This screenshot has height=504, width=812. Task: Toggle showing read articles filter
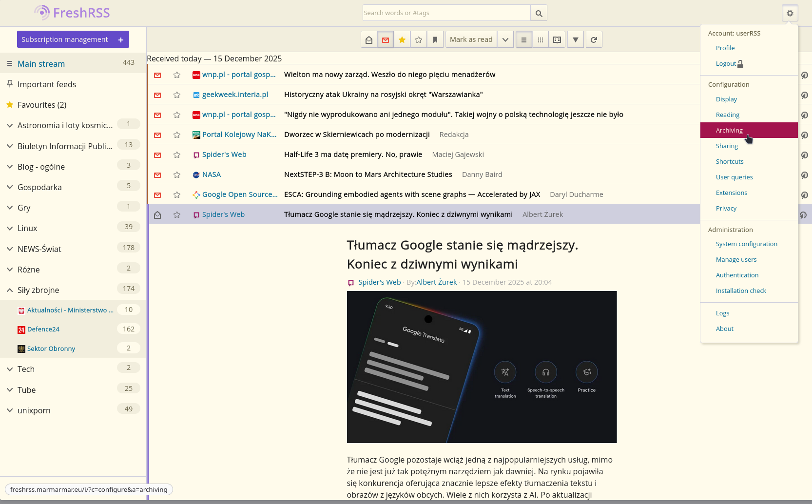point(369,39)
